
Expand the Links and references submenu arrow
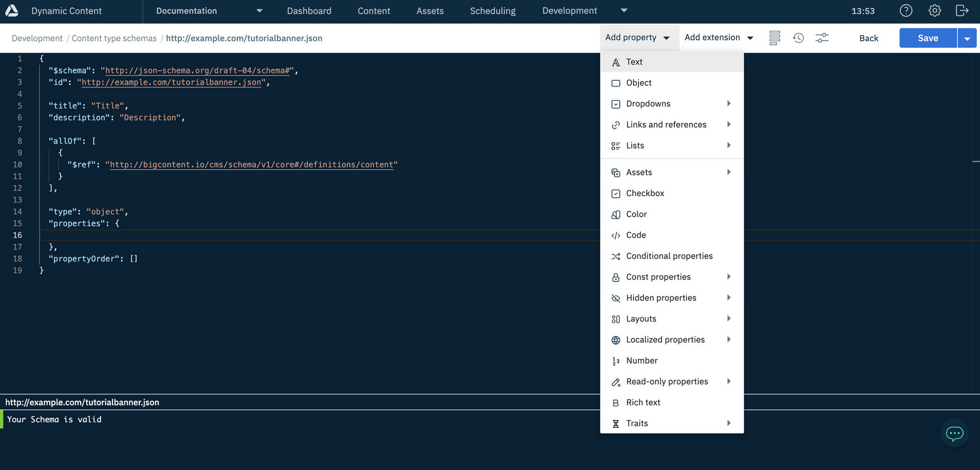click(729, 124)
